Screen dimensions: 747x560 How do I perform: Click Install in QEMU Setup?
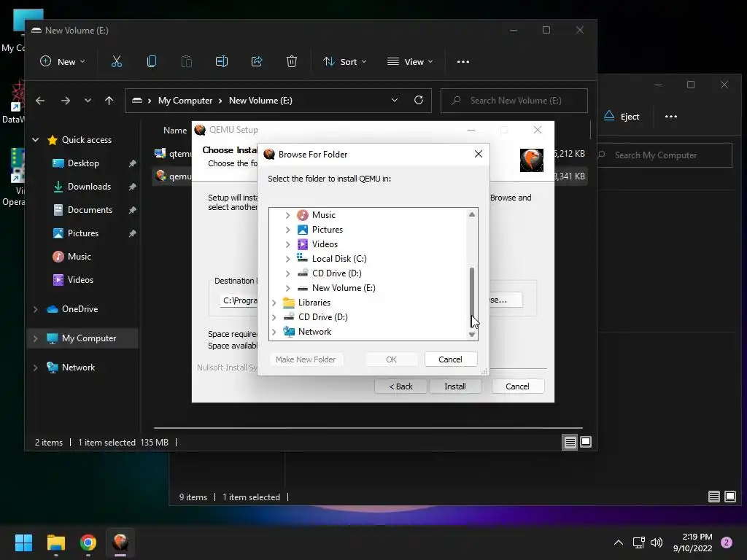coord(455,386)
